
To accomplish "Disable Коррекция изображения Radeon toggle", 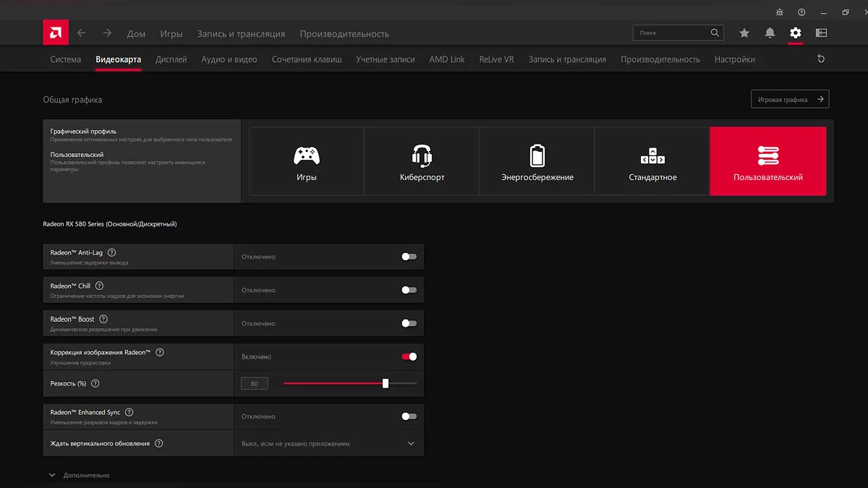I will [x=409, y=356].
